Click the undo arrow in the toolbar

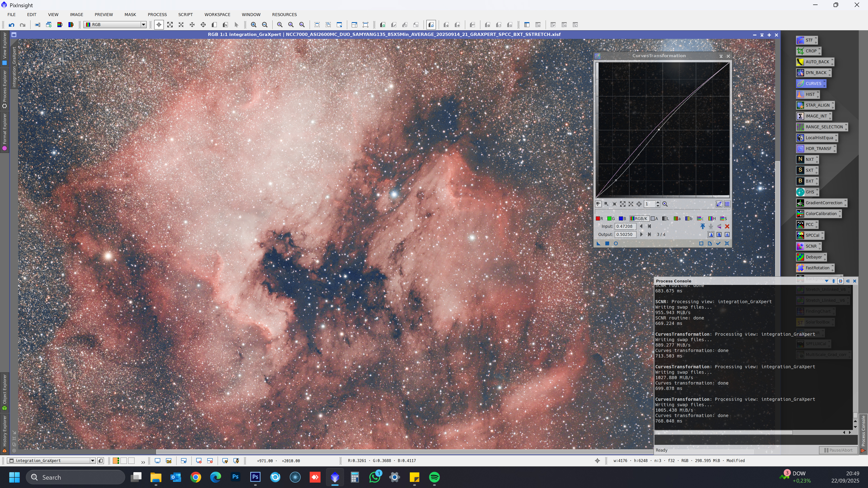[12, 25]
